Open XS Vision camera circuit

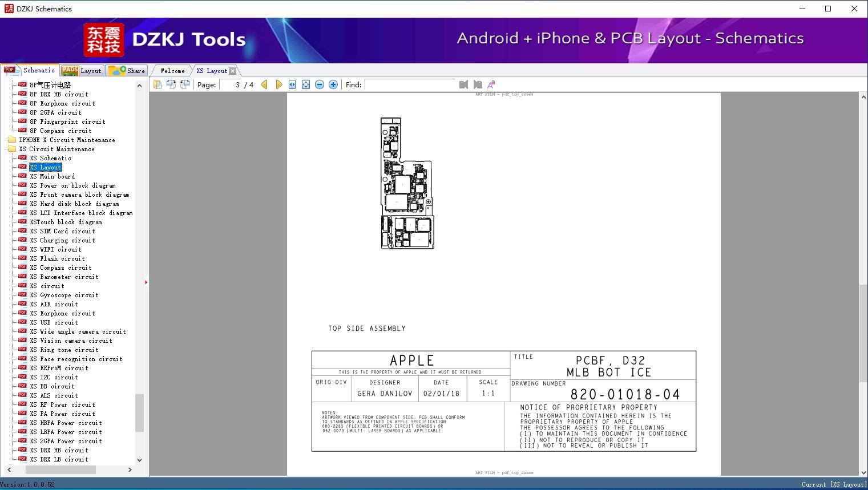pyautogui.click(x=71, y=341)
